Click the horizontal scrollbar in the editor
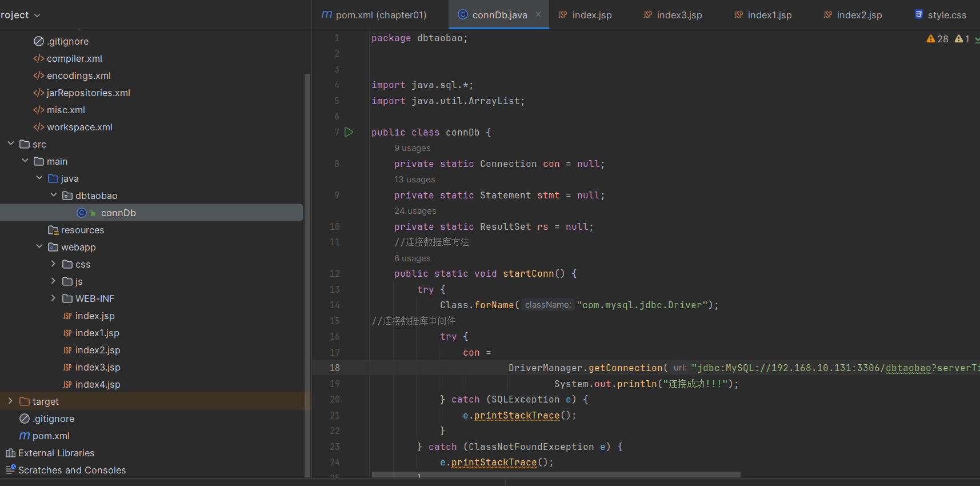The width and height of the screenshot is (980, 486). [556, 475]
